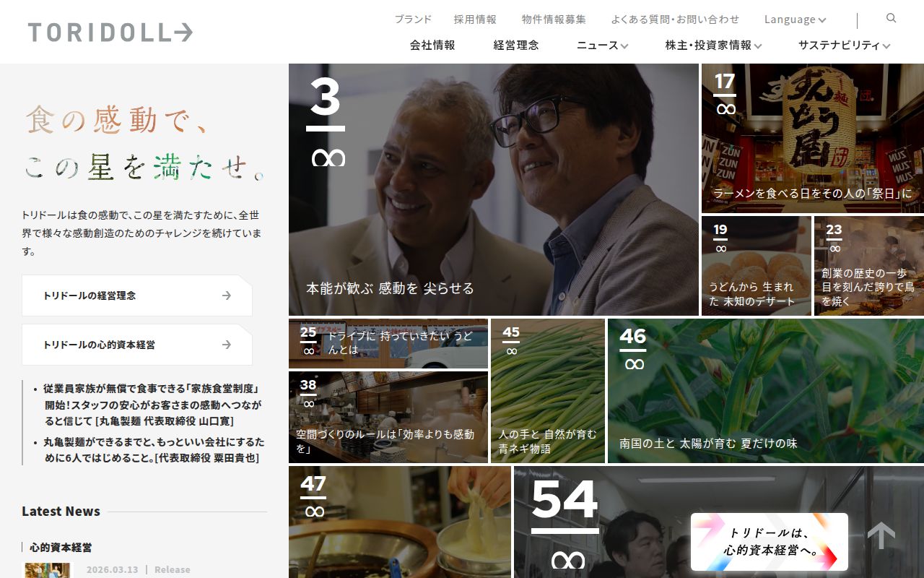This screenshot has width=924, height=578.
Task: Click the Release tag text
Action: [173, 569]
